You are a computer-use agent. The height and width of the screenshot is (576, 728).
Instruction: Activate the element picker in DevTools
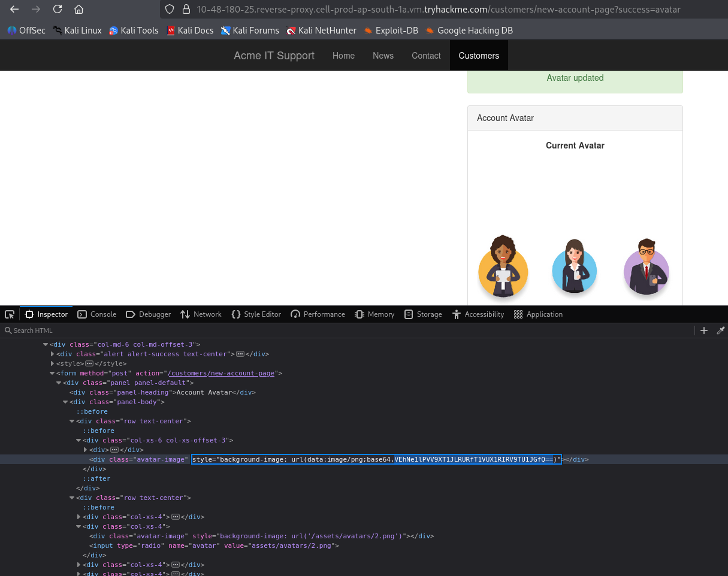point(10,314)
